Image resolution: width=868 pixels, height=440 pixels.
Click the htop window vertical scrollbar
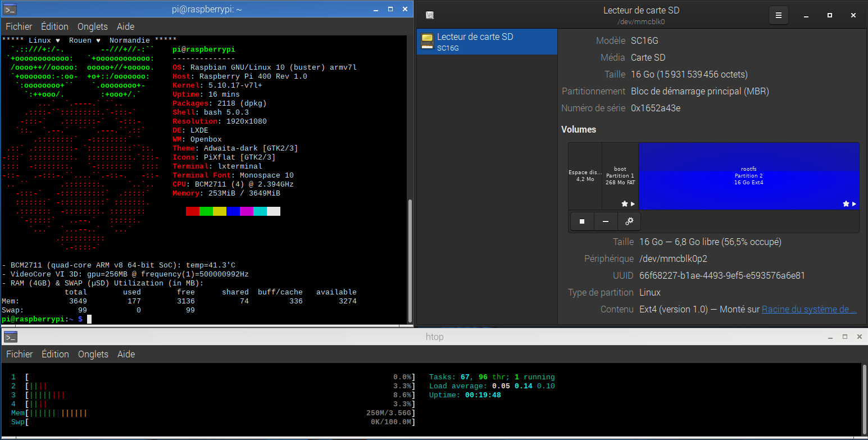coord(864,399)
